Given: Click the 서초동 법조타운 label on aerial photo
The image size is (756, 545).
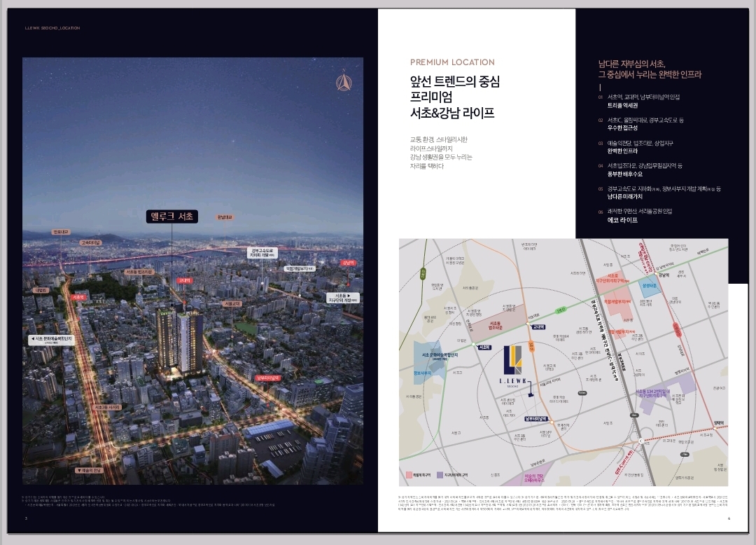Looking at the screenshot, I should click(x=139, y=272).
